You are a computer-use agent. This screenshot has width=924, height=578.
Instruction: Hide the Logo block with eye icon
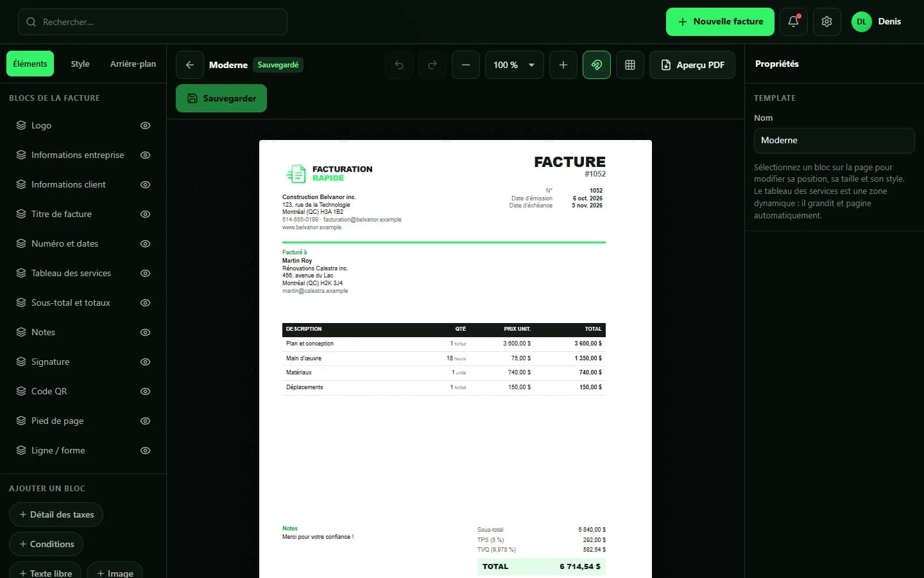(x=145, y=125)
